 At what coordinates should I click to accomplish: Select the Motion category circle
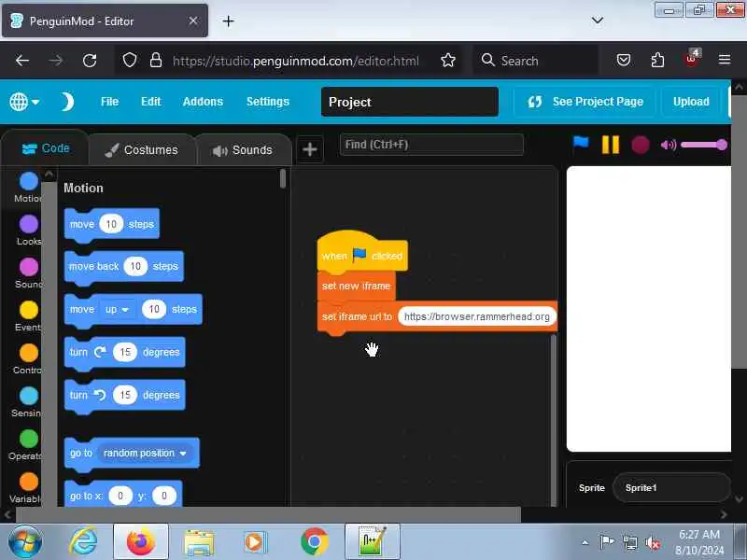coord(29,181)
